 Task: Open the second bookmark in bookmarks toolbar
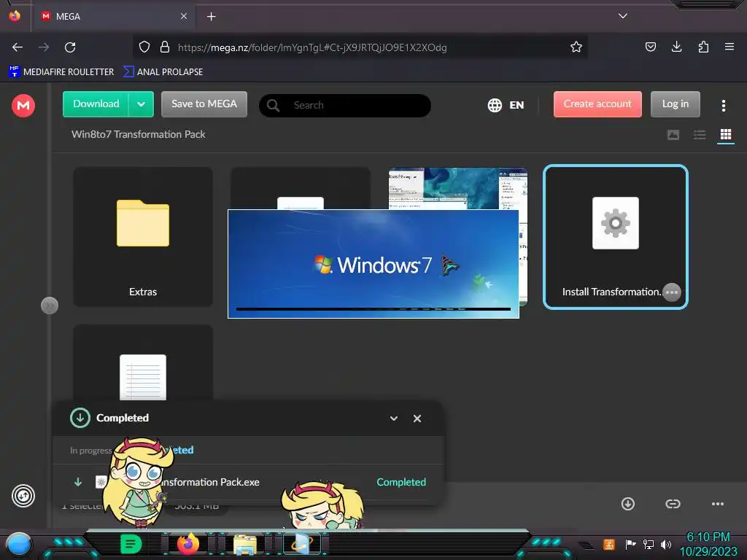click(x=163, y=72)
